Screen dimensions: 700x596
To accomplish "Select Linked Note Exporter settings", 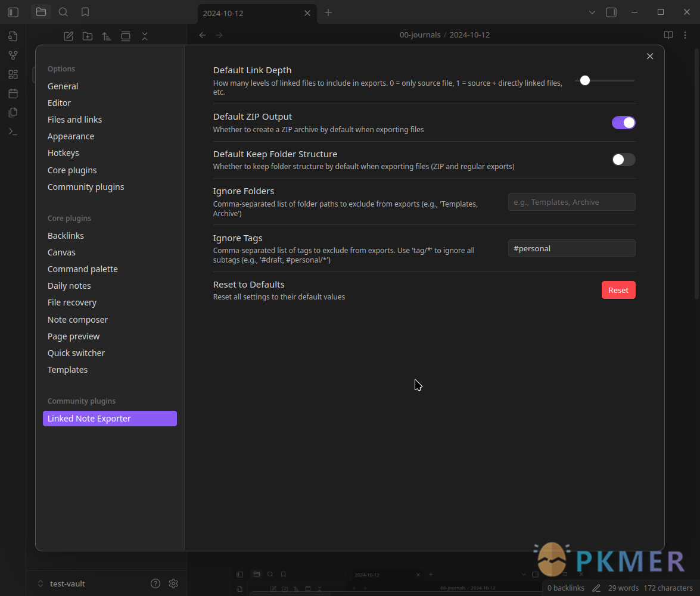I will click(110, 419).
